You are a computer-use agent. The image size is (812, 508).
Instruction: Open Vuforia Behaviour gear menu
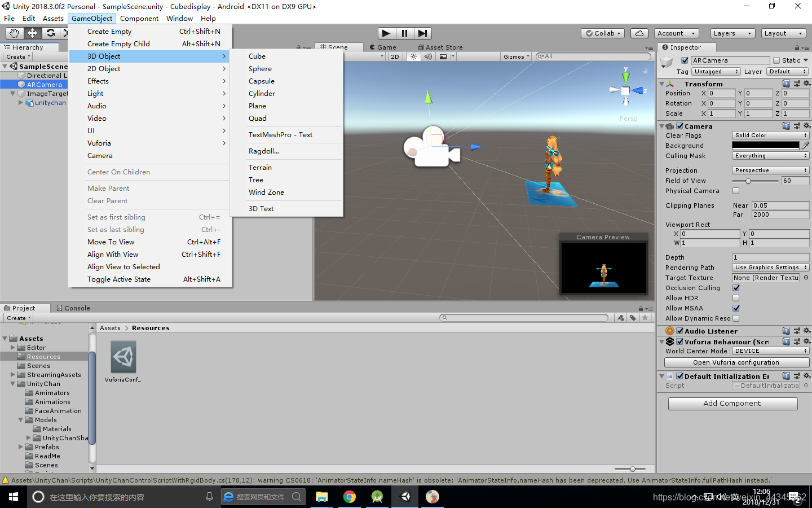pos(807,341)
